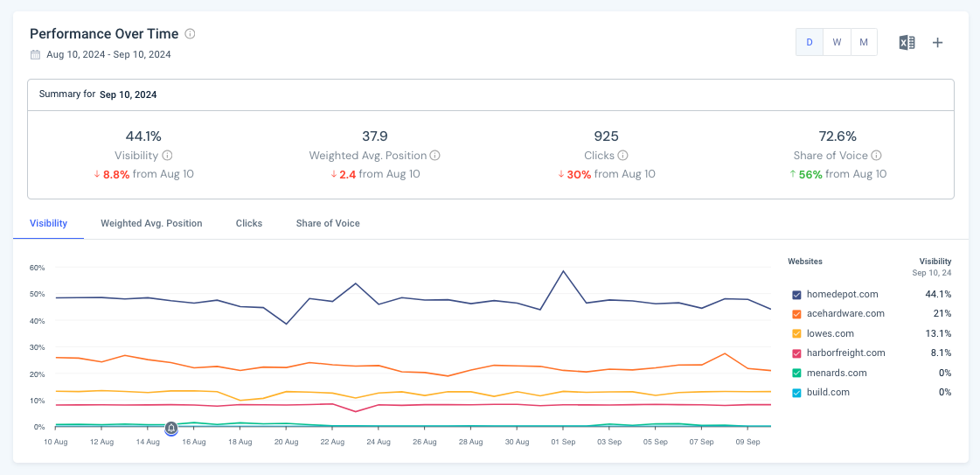Click the Visibility Sep 10, 24 column header

[x=932, y=267]
